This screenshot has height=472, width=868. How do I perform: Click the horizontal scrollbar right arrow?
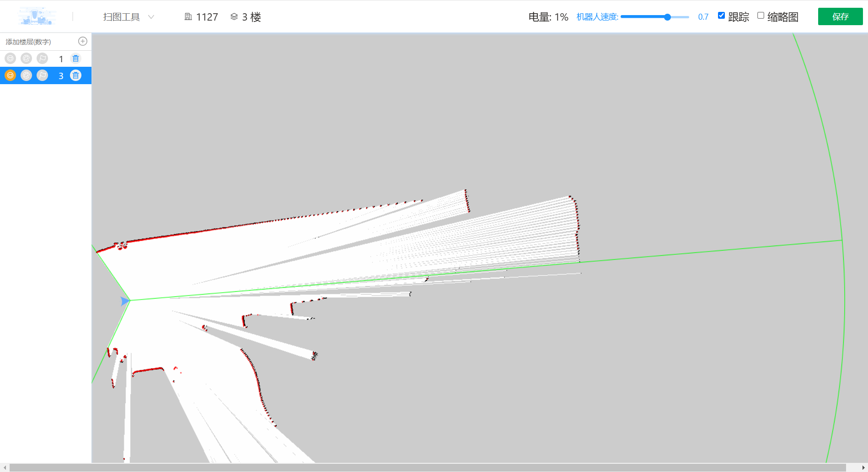click(x=863, y=467)
